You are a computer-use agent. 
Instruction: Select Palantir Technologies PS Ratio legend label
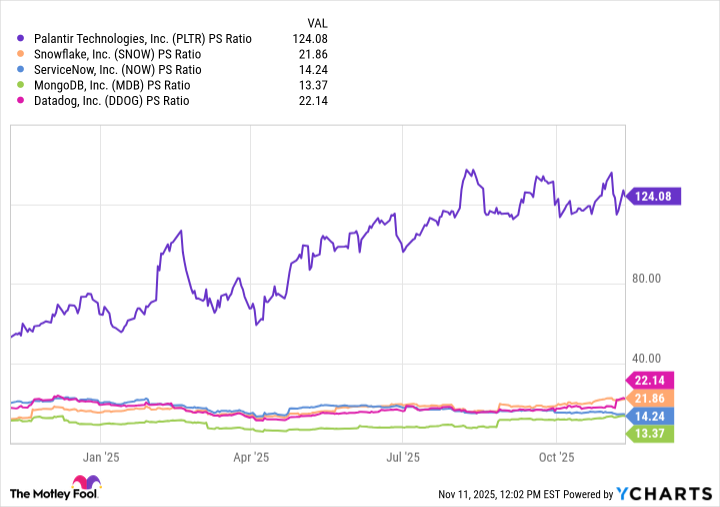(141, 39)
